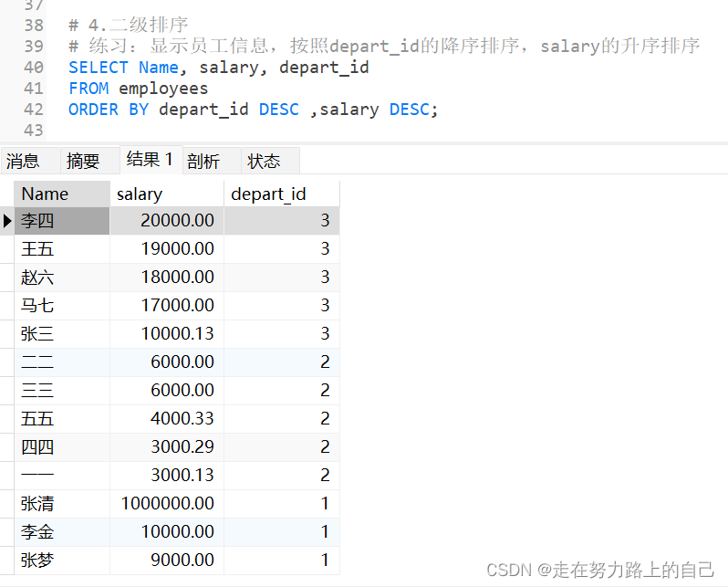Select the 张三 name cell
The width and height of the screenshot is (728, 587).
click(62, 334)
